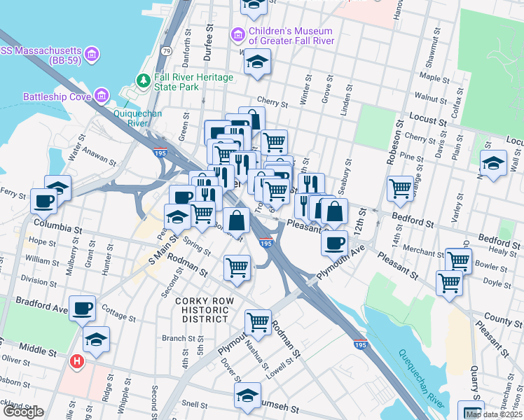524x420 pixels.
Task: Select the shopping cart marker near Merchant St
Action: 458,260
